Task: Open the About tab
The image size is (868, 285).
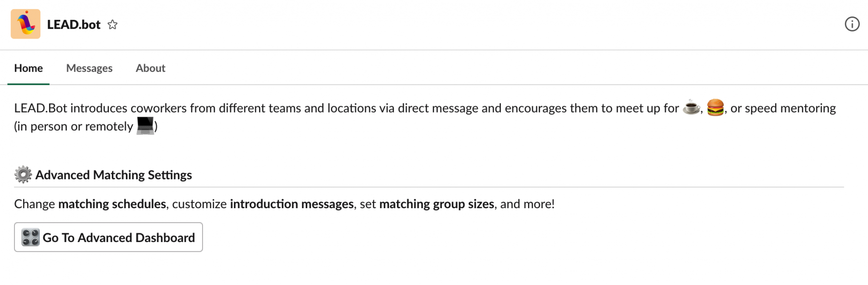Action: 150,68
